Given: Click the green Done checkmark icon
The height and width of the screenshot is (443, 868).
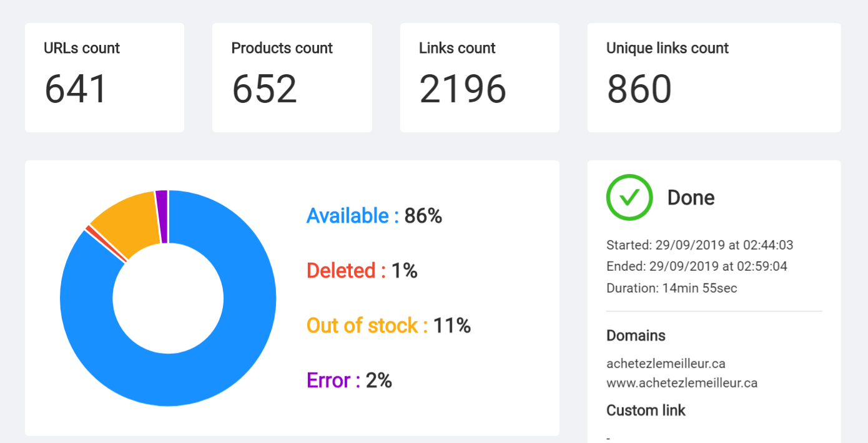Looking at the screenshot, I should (x=629, y=197).
